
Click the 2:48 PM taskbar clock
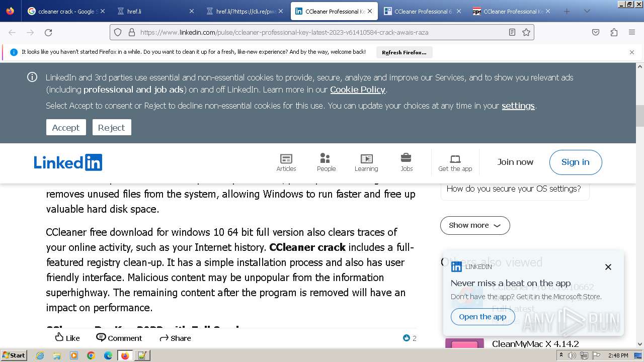(x=618, y=355)
